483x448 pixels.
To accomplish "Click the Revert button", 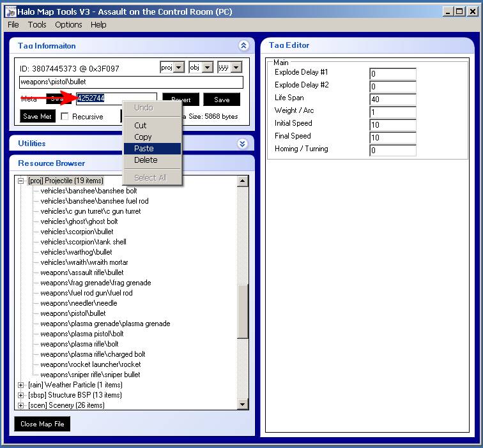I will point(181,100).
